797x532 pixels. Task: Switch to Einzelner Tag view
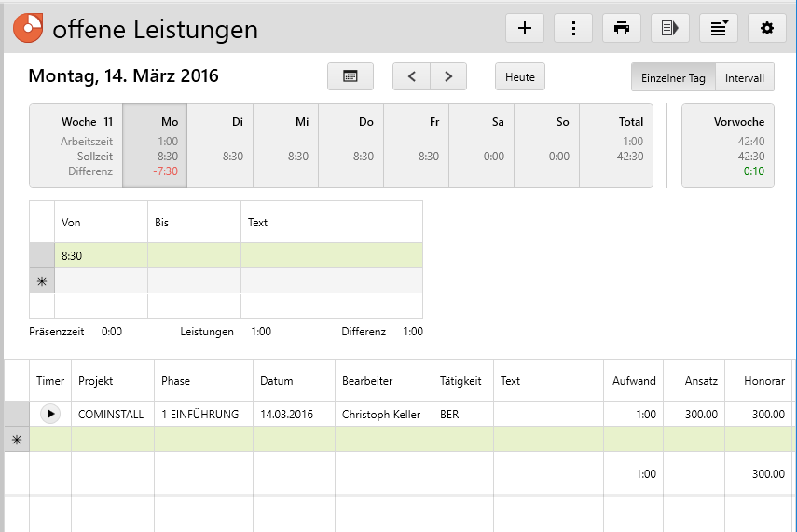[673, 77]
